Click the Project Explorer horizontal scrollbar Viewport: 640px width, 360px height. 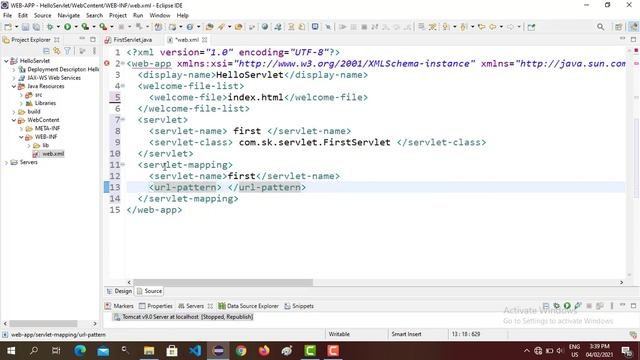point(43,323)
